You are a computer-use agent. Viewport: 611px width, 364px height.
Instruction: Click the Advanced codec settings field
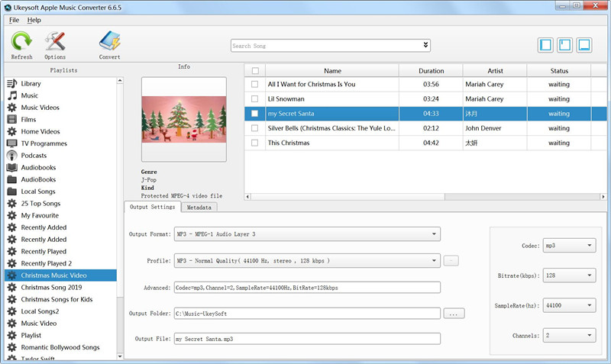307,288
